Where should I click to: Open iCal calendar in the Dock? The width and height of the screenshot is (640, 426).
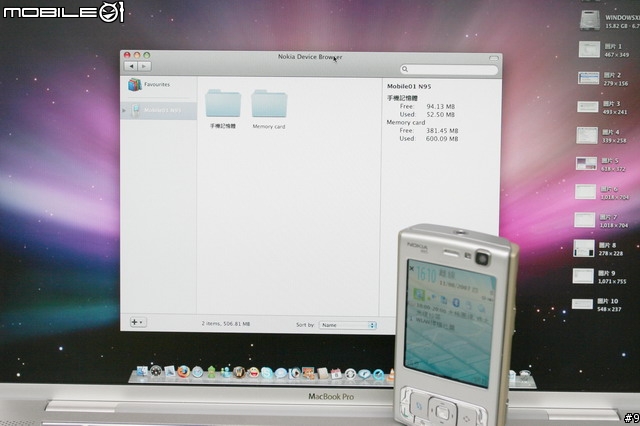pos(336,373)
